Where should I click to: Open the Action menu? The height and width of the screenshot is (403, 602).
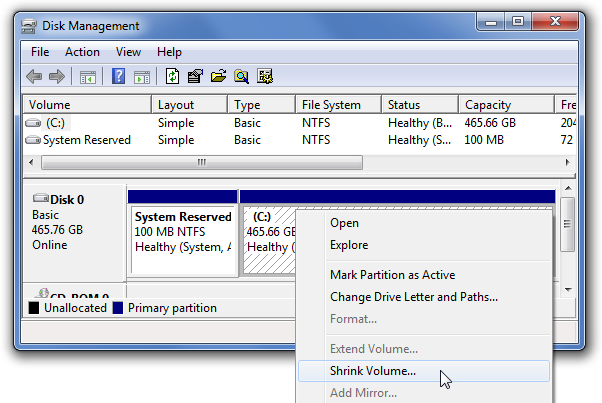[82, 52]
